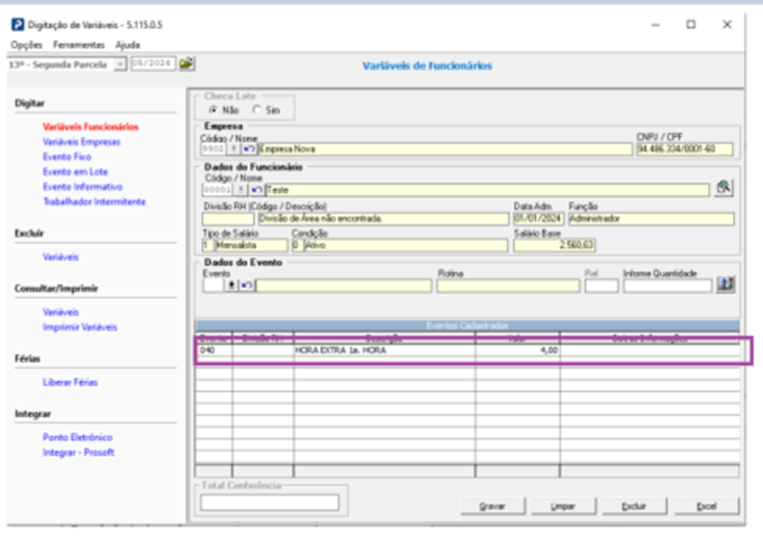Click the Mensalista salary type field
The height and width of the screenshot is (539, 763).
[x=251, y=245]
